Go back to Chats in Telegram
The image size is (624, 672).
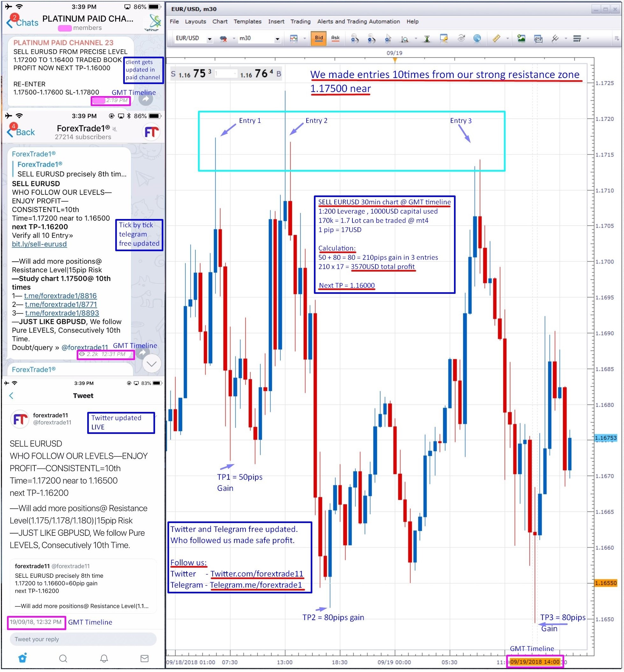pos(23,22)
